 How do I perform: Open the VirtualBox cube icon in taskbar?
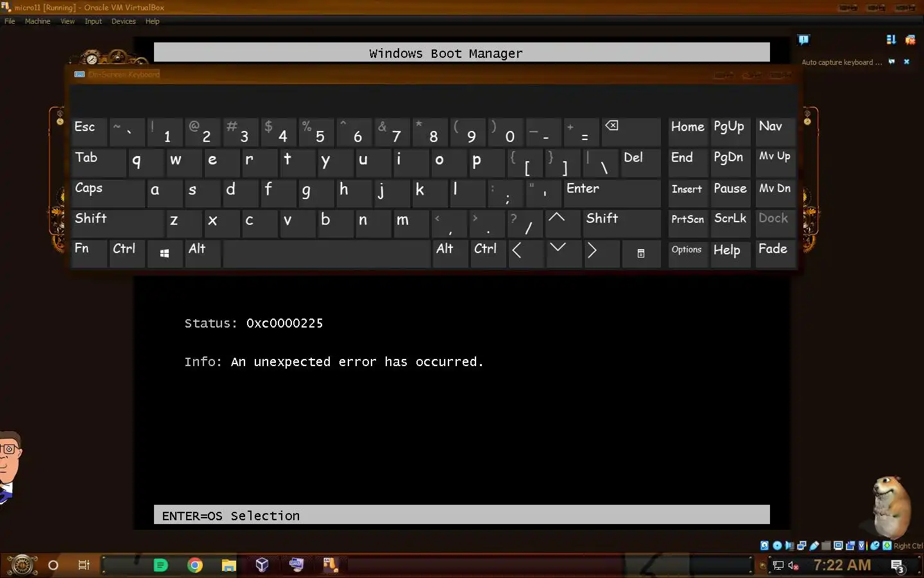click(262, 565)
